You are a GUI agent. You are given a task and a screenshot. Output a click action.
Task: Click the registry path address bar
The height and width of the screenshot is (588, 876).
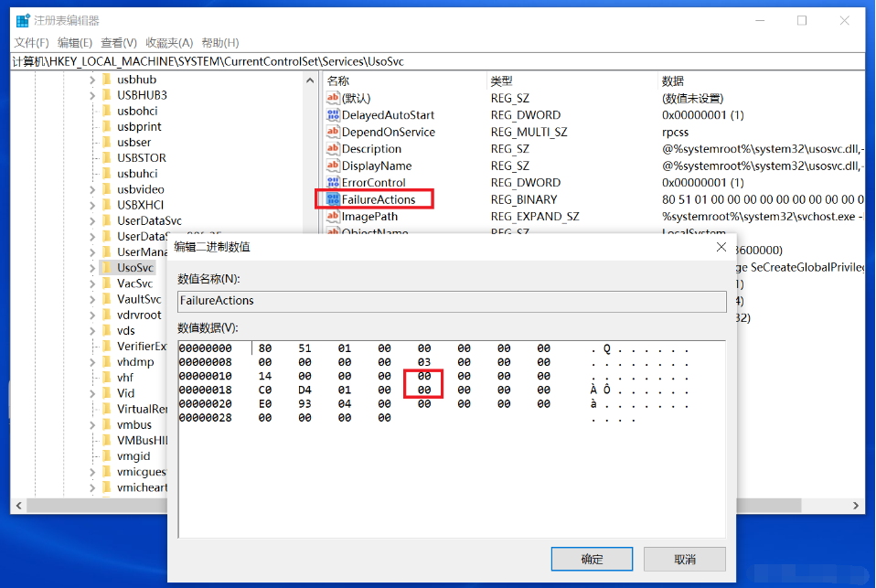point(437,61)
